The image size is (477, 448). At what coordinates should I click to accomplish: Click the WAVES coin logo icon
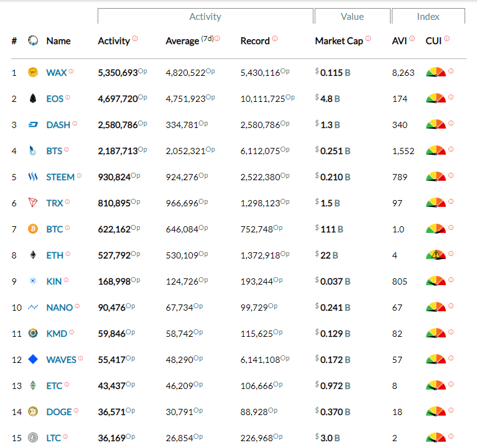[33, 359]
